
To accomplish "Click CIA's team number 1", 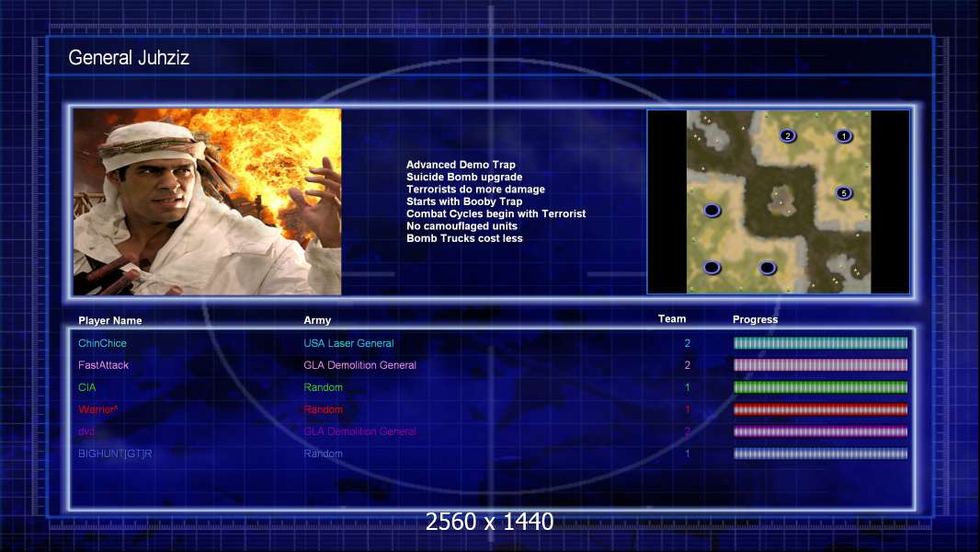I will pyautogui.click(x=688, y=387).
